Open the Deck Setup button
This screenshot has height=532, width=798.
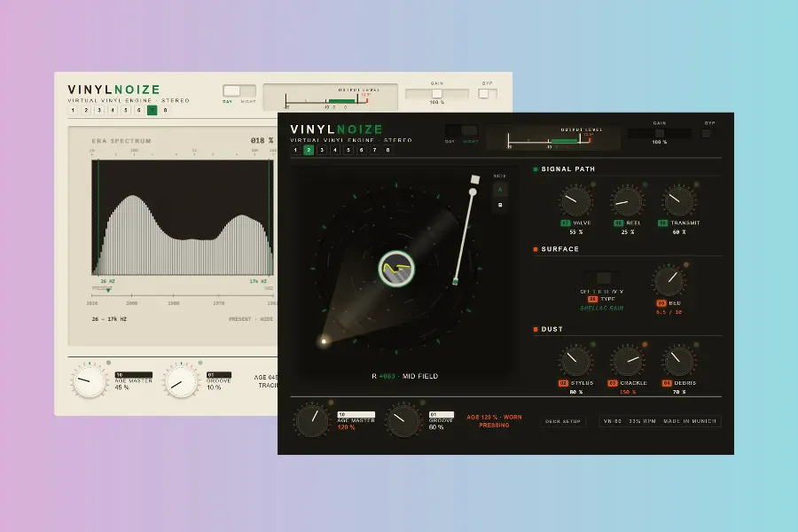coord(563,421)
